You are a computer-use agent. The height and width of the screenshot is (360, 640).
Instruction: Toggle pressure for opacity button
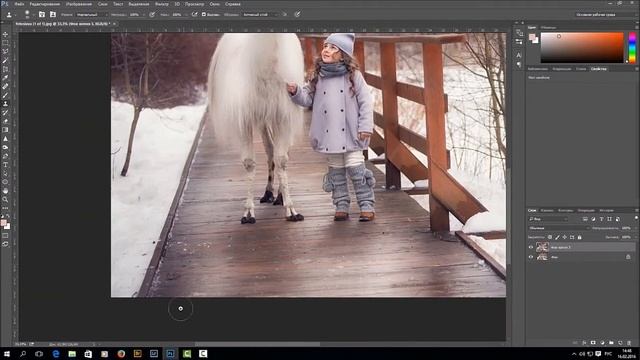coord(152,14)
